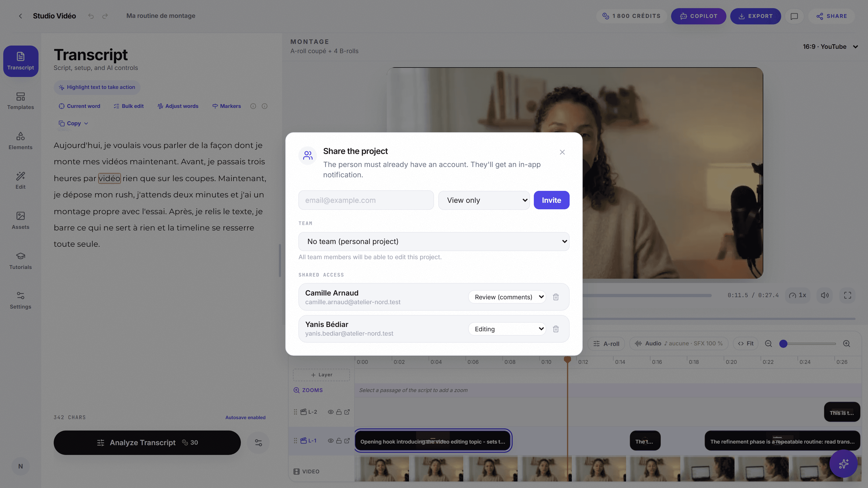Screen dimensions: 868x488
Task: Change Yanis Bédiar's Editing permission
Action: pyautogui.click(x=507, y=329)
